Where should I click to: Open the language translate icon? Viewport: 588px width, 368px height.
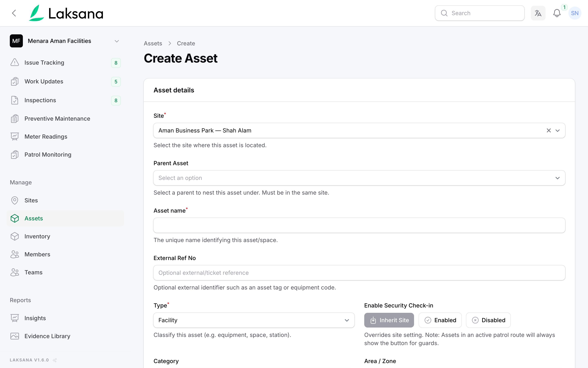[x=538, y=13]
